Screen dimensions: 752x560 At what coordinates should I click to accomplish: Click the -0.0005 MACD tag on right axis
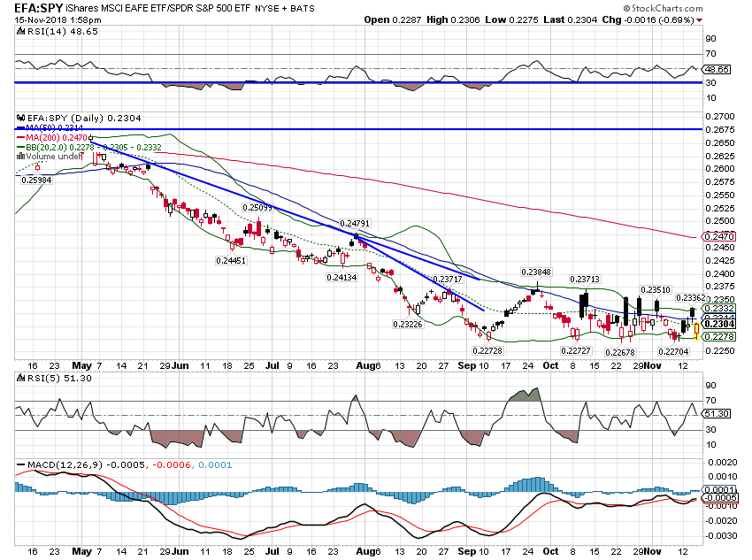[x=719, y=498]
